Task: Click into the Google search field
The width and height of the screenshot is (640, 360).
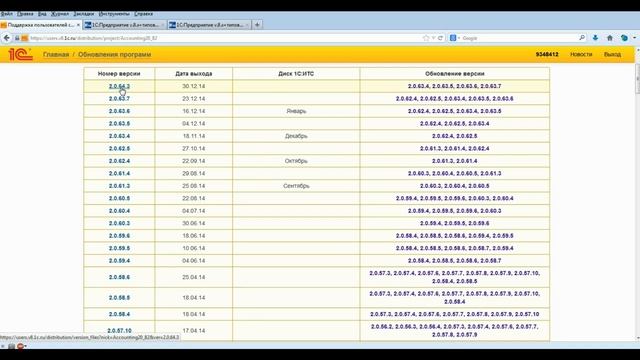Action: (519, 38)
